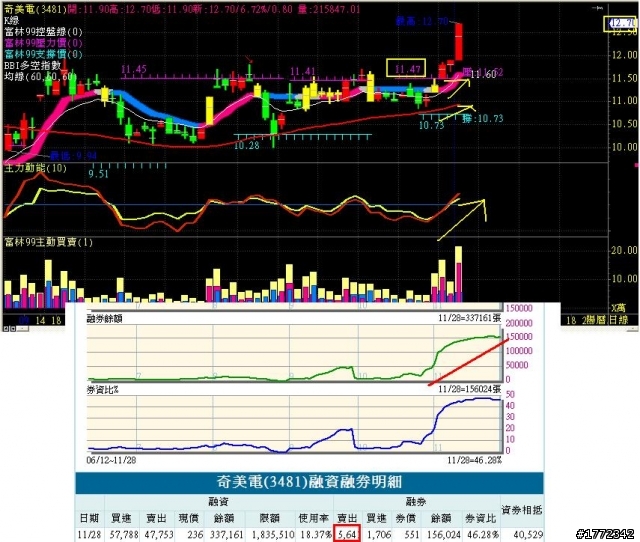Click the 11/28=156024張 value label
The image size is (640, 542).
(469, 389)
